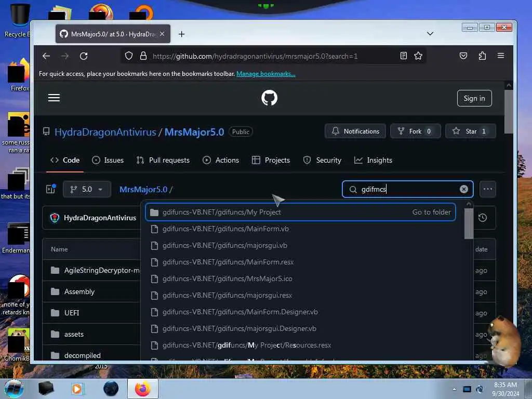Screen dimensions: 532x399
Task: Open the gdifuncs/MrsMajor5.ico result
Action: pos(300,279)
